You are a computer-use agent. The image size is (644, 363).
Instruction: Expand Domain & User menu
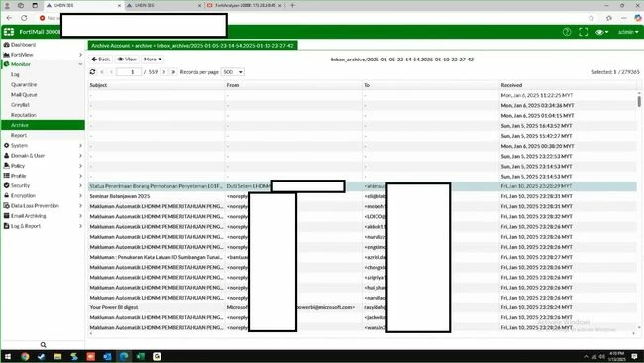(43, 156)
